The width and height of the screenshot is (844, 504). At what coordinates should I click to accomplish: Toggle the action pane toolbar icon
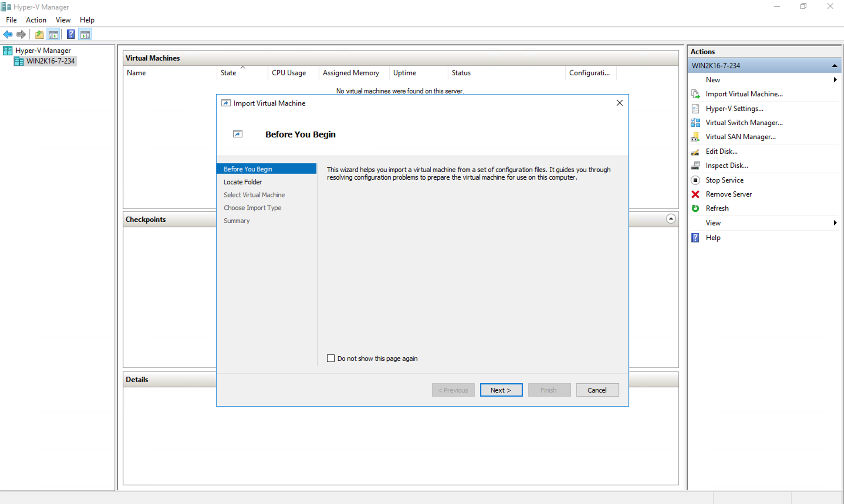coord(85,35)
